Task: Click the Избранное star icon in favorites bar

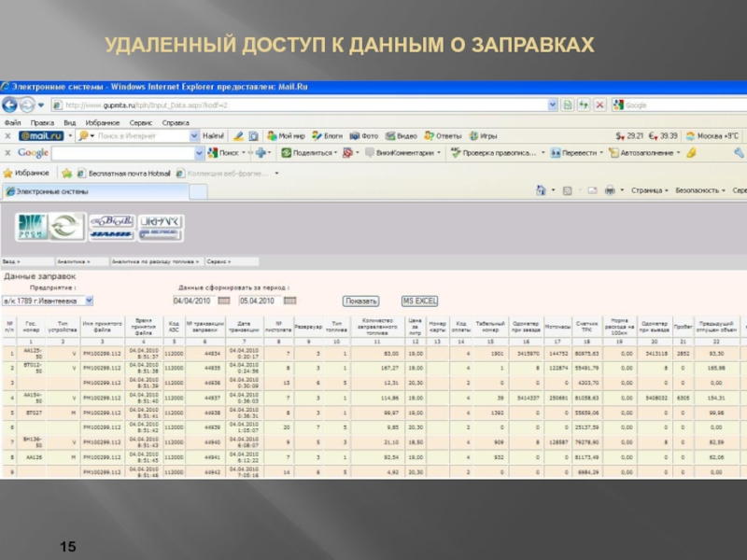Action: point(7,174)
